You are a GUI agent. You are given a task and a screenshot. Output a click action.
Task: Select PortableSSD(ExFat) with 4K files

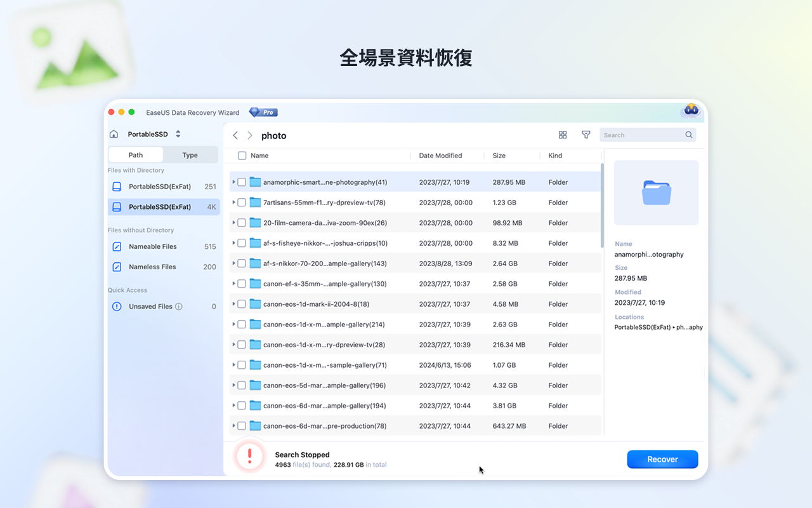pos(164,207)
